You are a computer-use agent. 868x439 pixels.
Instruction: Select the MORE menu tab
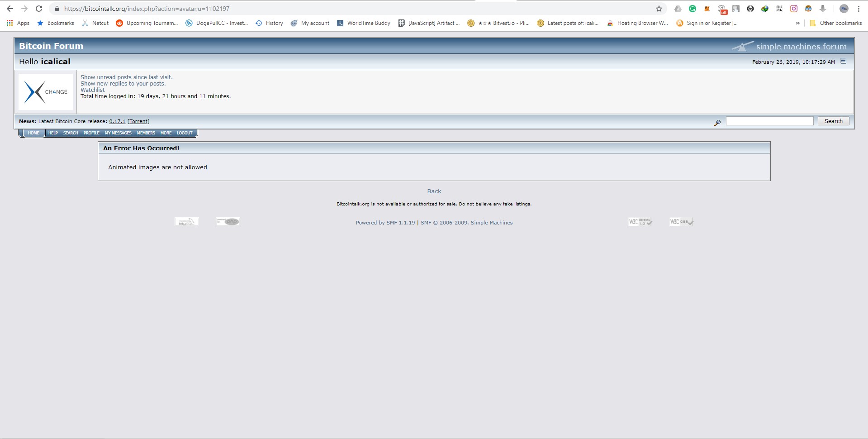click(x=166, y=133)
